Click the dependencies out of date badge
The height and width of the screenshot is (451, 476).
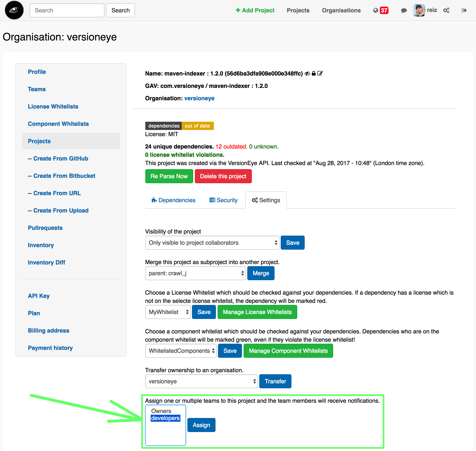click(x=179, y=126)
